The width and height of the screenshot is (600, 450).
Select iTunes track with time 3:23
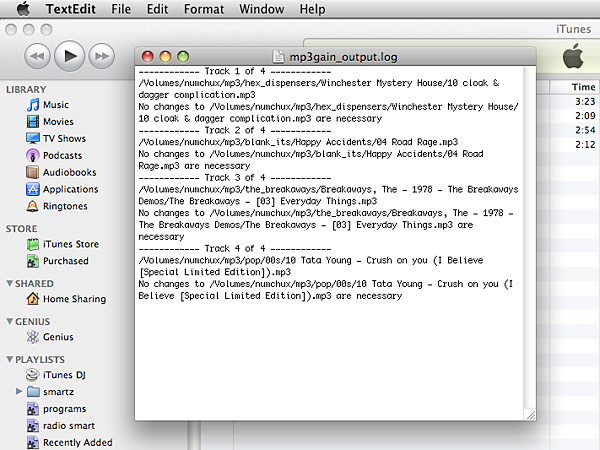click(x=585, y=101)
